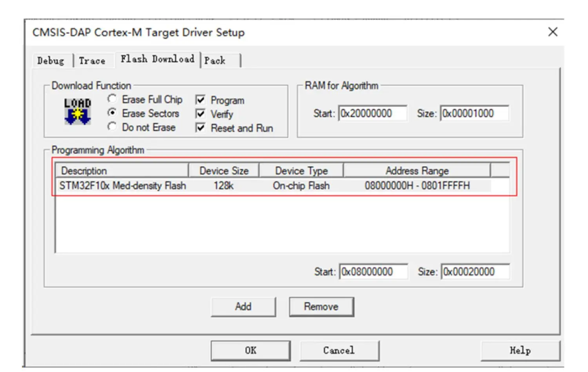Click the LOAD download function icon

point(77,111)
